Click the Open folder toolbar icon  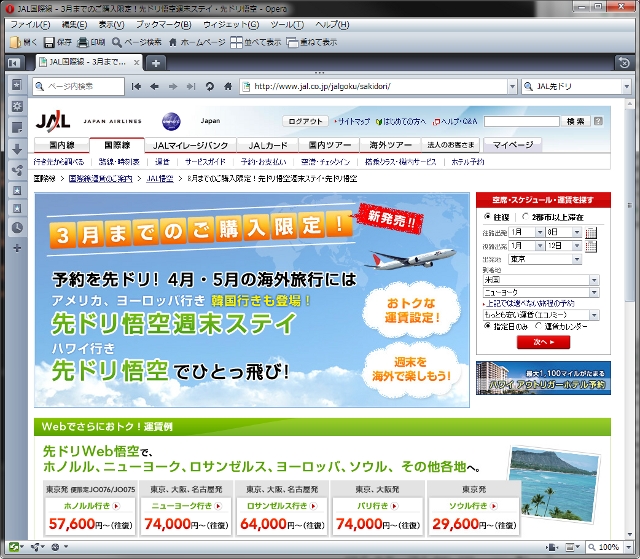(15, 42)
